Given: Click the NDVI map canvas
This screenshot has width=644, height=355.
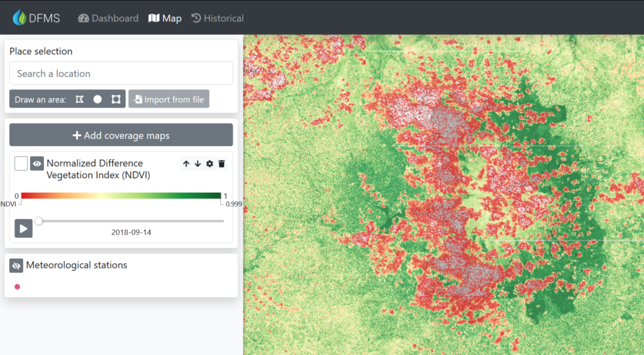Looking at the screenshot, I should [443, 194].
